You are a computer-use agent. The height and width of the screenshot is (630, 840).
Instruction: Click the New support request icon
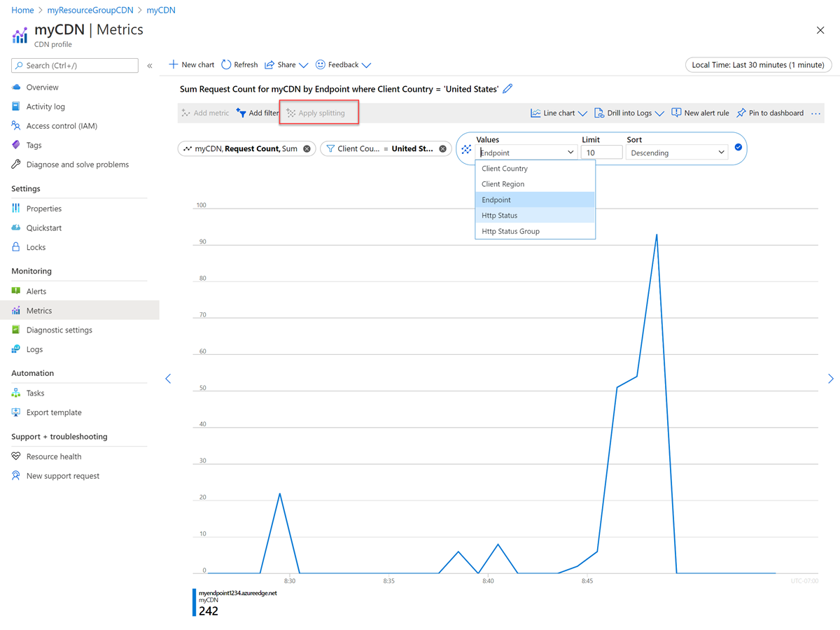16,476
